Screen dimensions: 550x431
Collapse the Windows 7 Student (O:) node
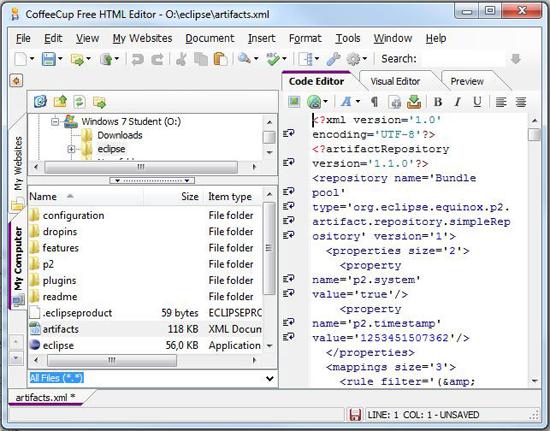point(55,122)
